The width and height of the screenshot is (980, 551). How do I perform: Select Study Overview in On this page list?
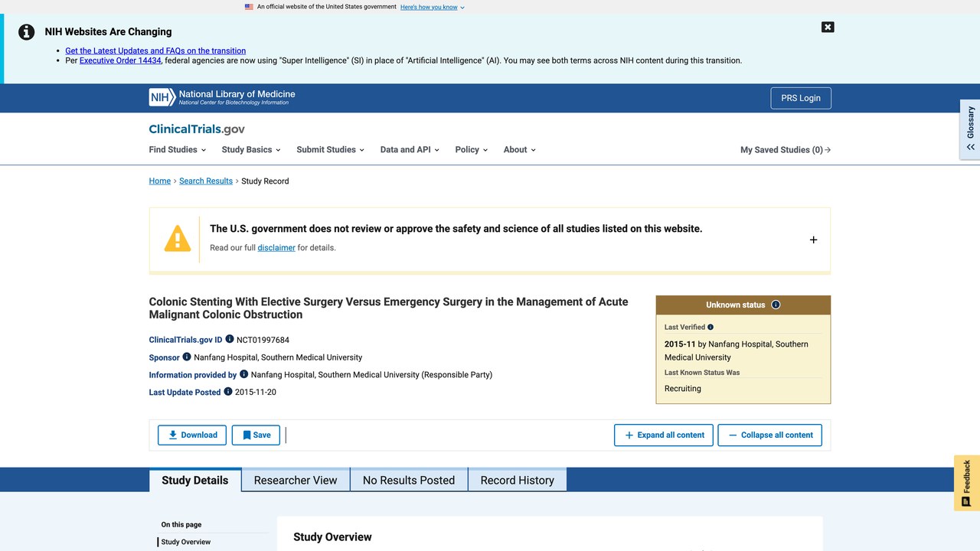pyautogui.click(x=186, y=542)
